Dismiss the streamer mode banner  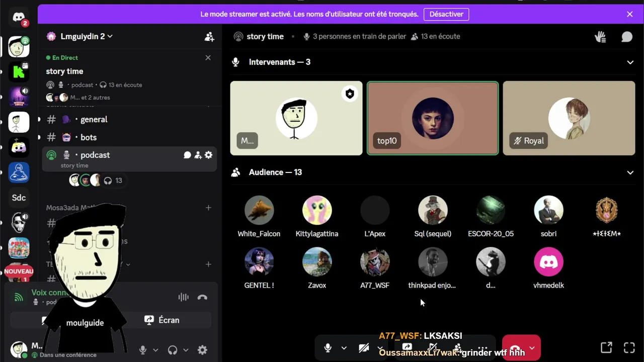click(x=630, y=14)
